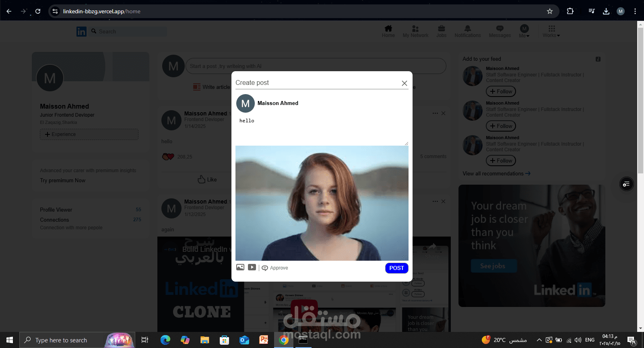Dismiss the 1/14/2025 post
This screenshot has height=348, width=644.
443,113
